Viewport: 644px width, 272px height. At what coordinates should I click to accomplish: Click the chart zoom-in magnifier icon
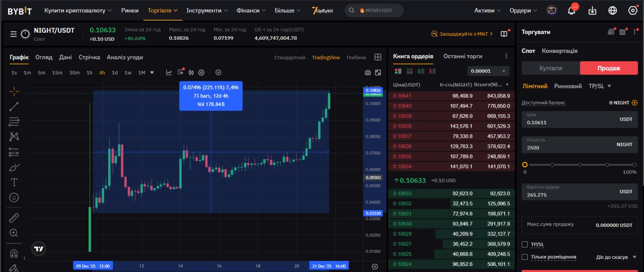tap(14, 233)
